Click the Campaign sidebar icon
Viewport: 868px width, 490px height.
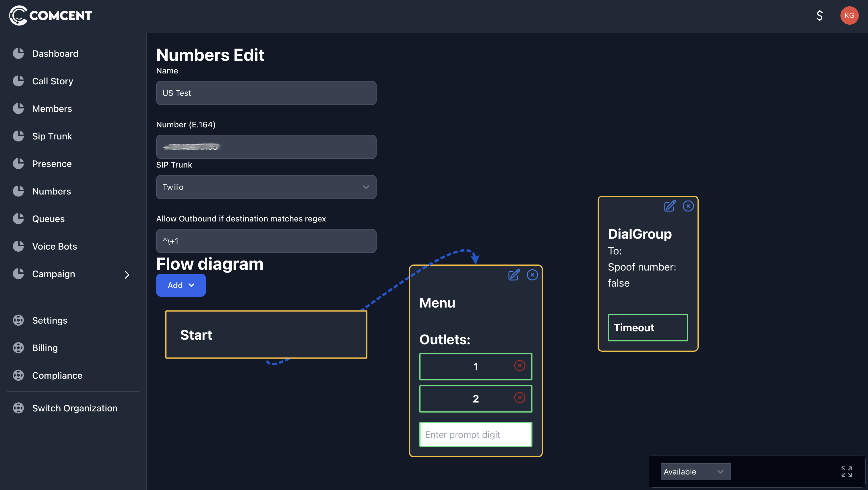(x=19, y=274)
